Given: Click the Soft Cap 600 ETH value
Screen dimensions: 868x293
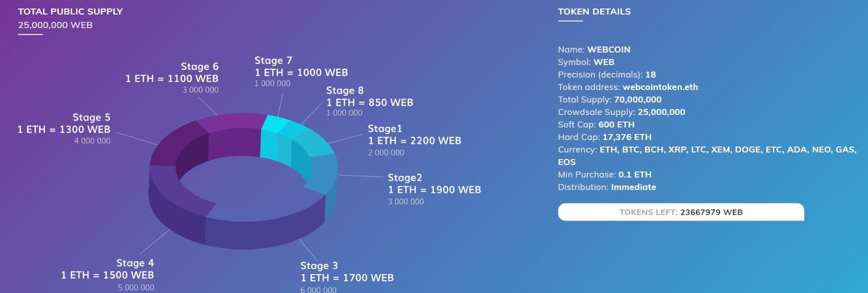Looking at the screenshot, I should click(616, 124).
